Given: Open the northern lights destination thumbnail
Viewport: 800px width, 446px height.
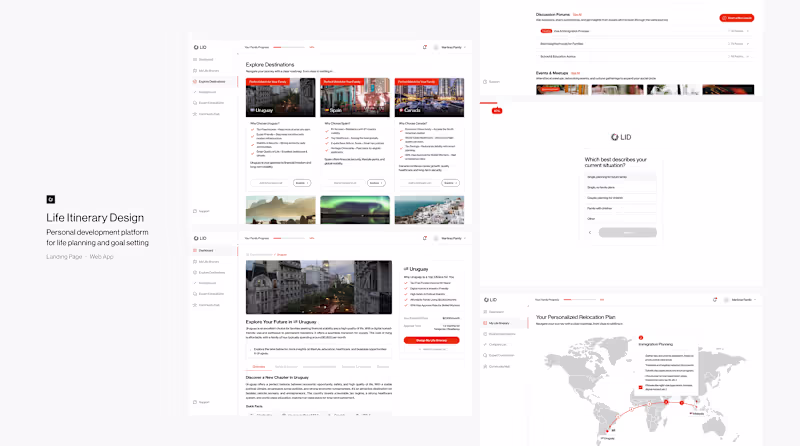Looking at the screenshot, I should (x=355, y=210).
